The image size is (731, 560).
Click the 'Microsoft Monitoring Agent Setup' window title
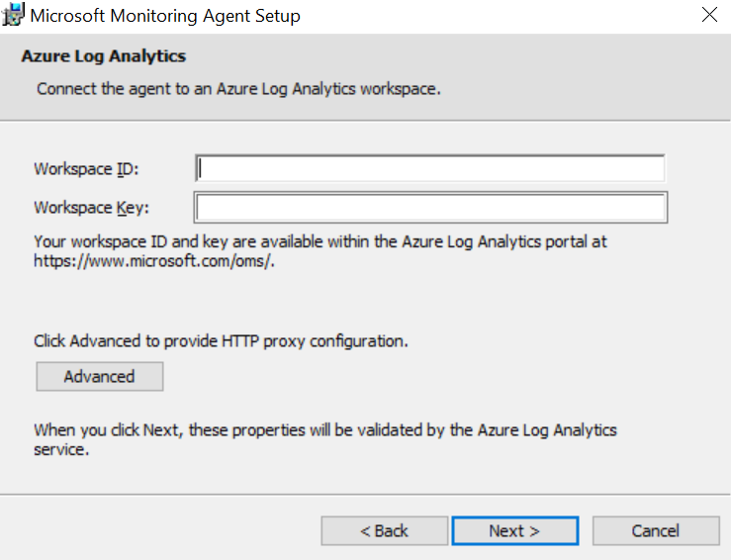pyautogui.click(x=165, y=16)
